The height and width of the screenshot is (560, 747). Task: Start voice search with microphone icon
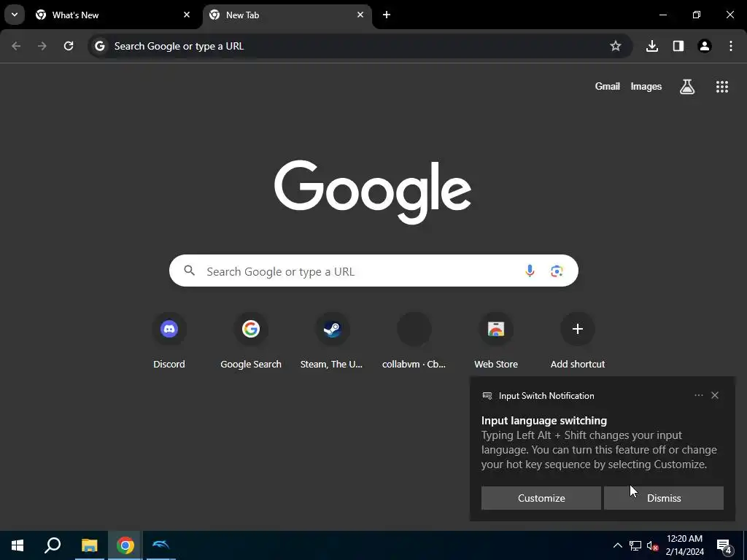[530, 271]
